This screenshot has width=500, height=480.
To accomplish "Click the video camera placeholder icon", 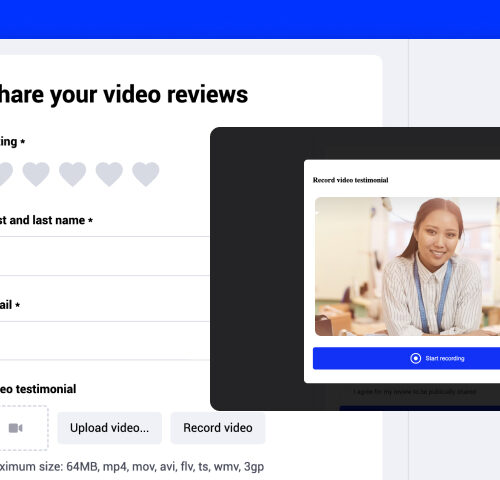I will [15, 428].
